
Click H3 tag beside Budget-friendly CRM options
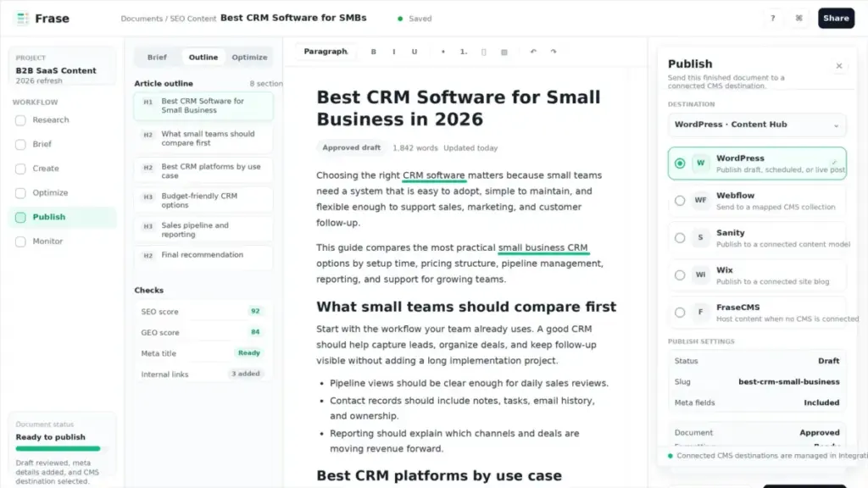click(x=147, y=197)
